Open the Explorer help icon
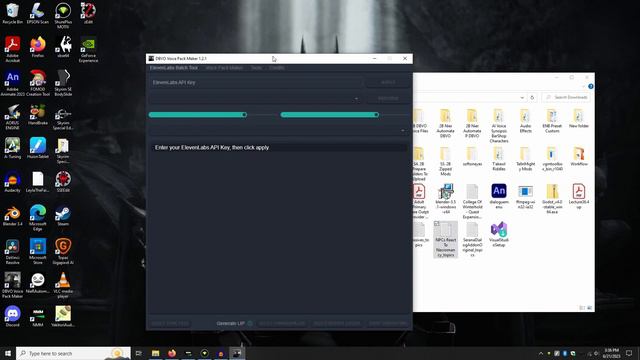The height and width of the screenshot is (360, 640). 591,87
